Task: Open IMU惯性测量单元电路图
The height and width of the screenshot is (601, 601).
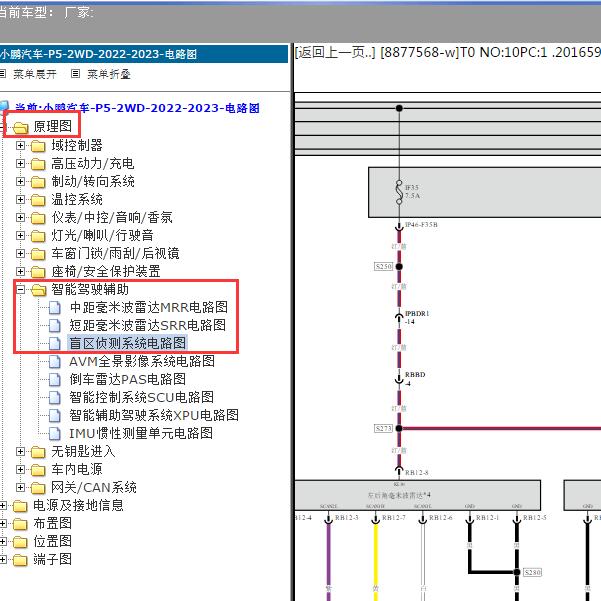Action: tap(141, 434)
